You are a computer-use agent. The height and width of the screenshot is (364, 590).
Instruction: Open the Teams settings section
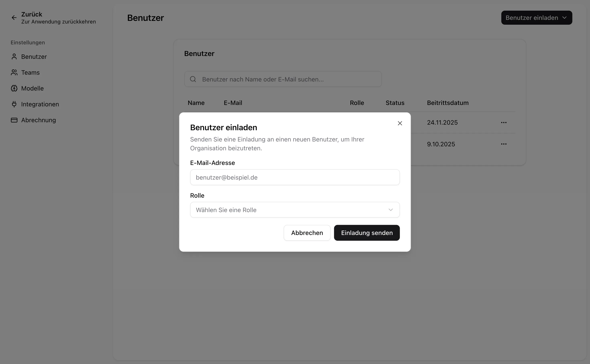[30, 72]
